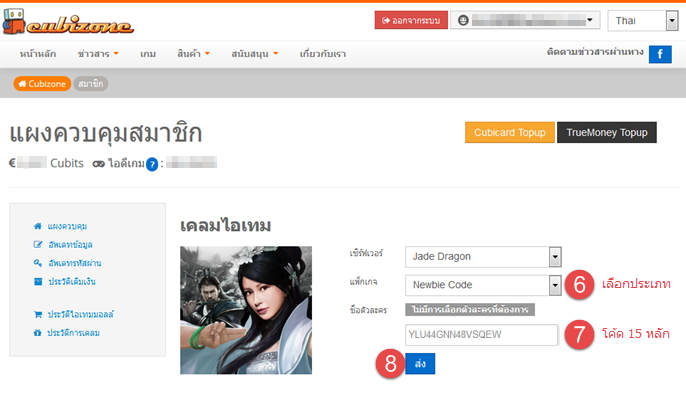The image size is (686, 395).
Task: Open แผงควบคุม sidebar link
Action: coord(67,226)
